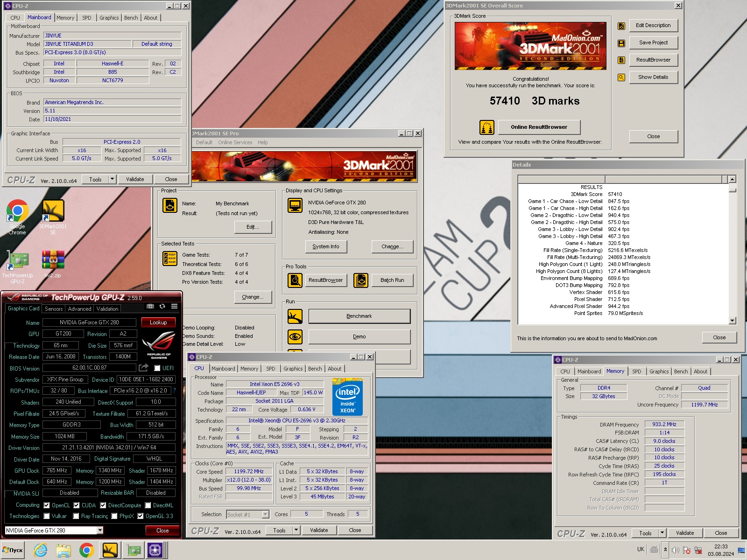The image size is (747, 560).
Task: Toggle the CUDA checkbox
Action: click(77, 505)
